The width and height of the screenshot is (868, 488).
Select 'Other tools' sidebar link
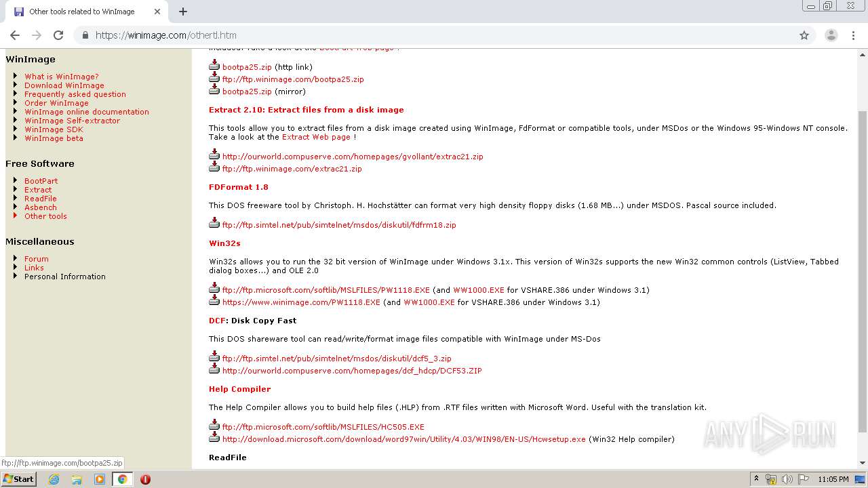pos(45,216)
